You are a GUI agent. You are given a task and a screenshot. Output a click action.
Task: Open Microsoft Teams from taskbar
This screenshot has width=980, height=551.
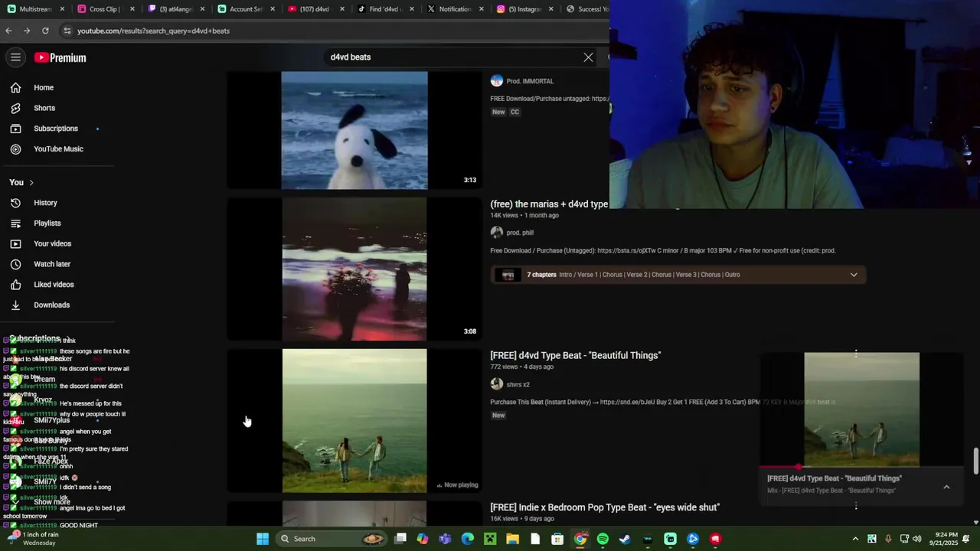(445, 539)
